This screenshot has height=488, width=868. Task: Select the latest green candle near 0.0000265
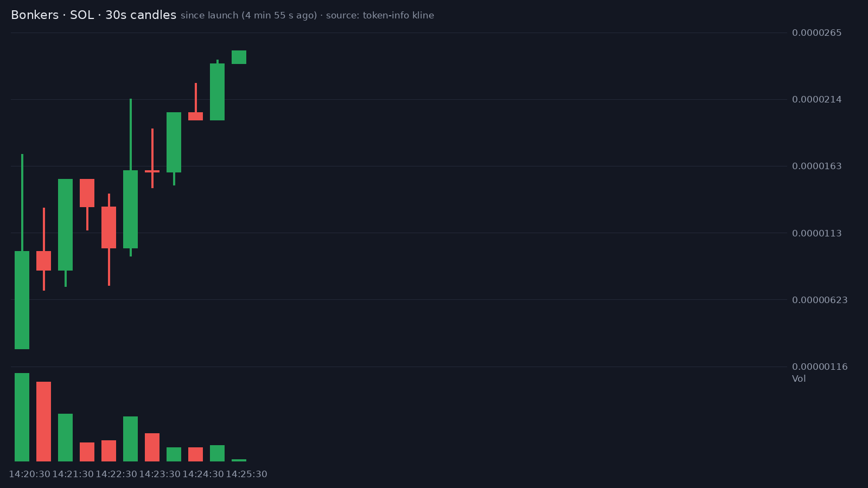tap(239, 57)
